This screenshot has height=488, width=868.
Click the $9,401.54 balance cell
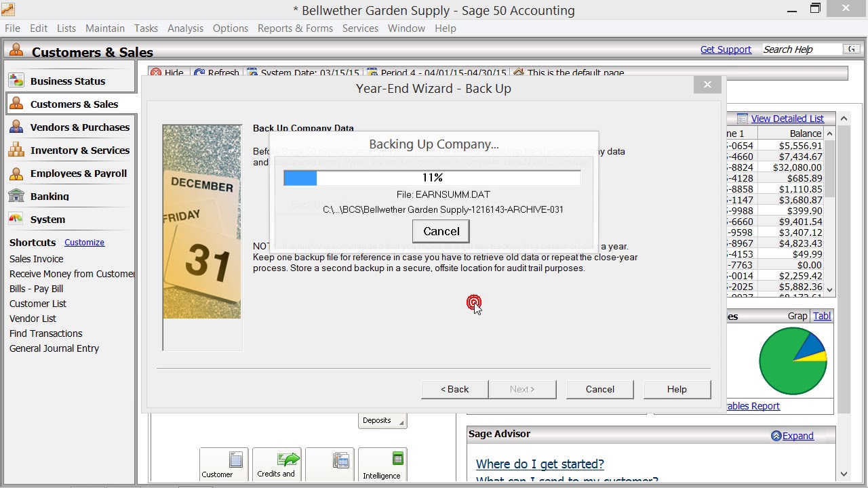[791, 222]
